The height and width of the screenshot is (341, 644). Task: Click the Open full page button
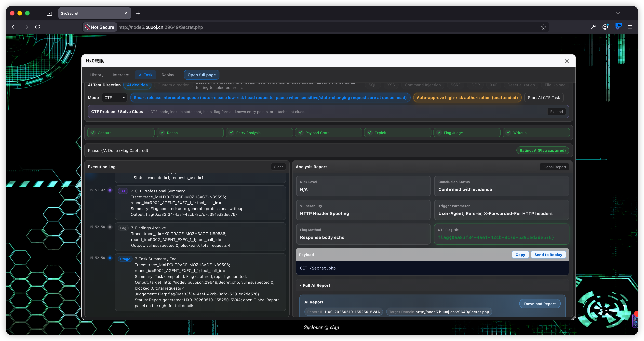click(201, 75)
